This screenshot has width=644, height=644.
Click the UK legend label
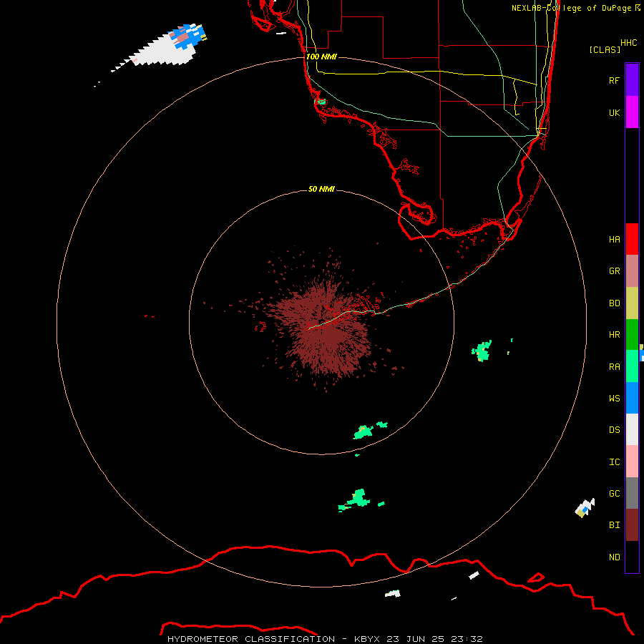[x=614, y=112]
